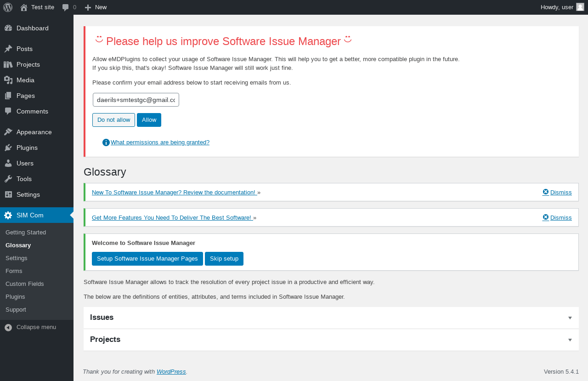This screenshot has width=588, height=381.
Task: Click the info icon beside permissions link
Action: pyautogui.click(x=106, y=142)
